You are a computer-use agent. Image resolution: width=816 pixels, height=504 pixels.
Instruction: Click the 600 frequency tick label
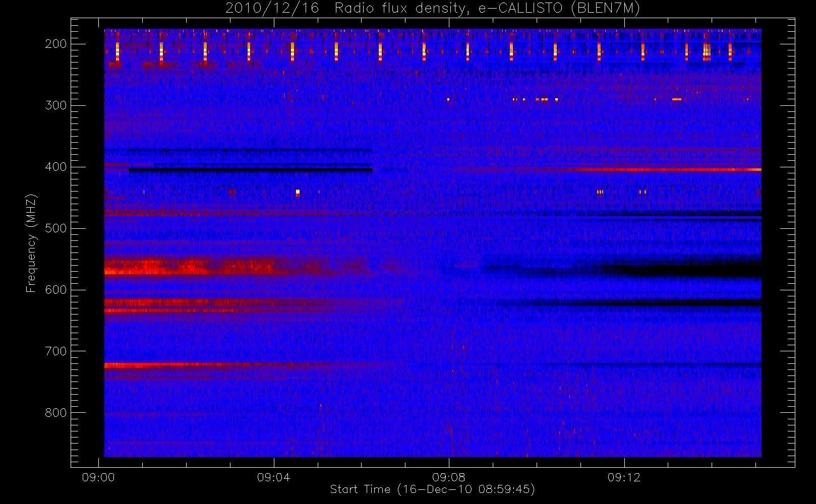click(55, 290)
